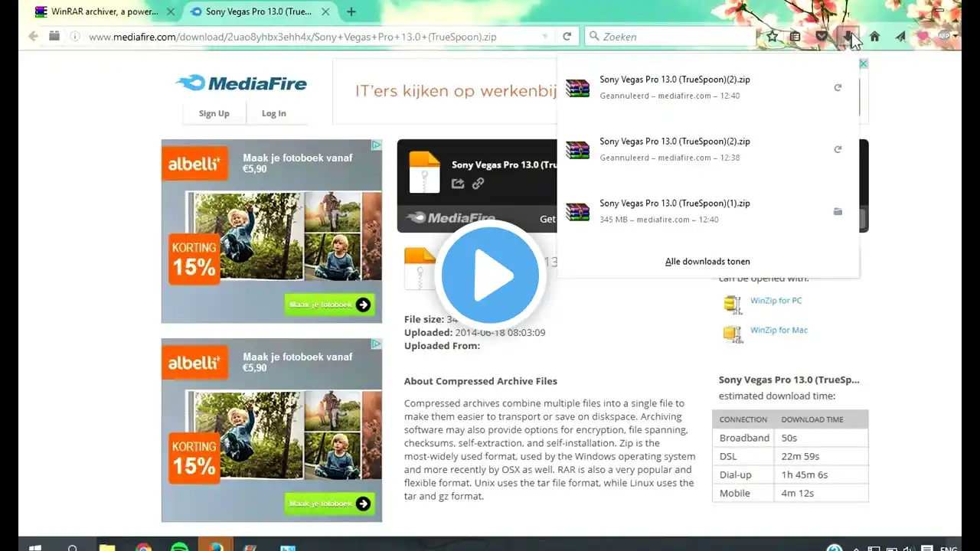Open File Explorer from the taskbar
980x551 pixels.
coord(107,546)
